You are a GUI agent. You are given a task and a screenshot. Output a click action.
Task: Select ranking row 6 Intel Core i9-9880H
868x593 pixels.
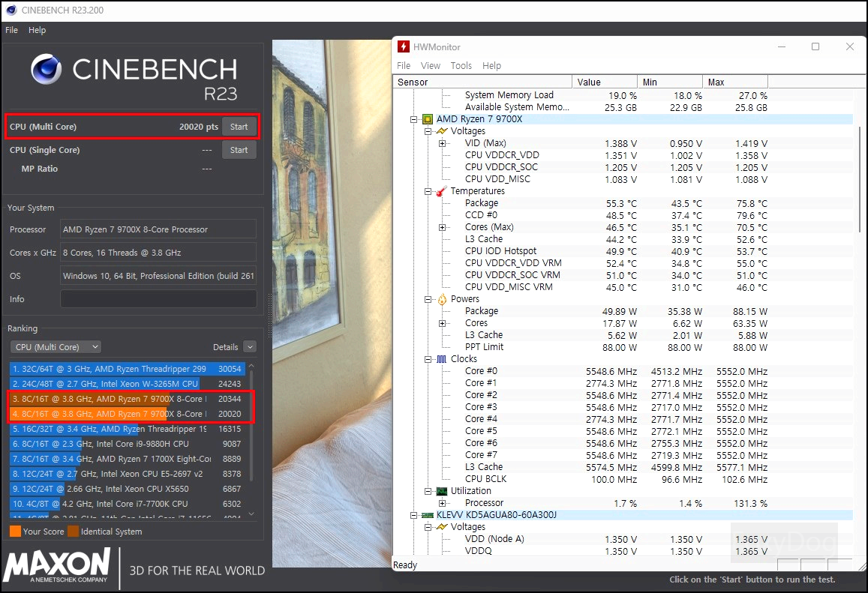click(x=127, y=444)
